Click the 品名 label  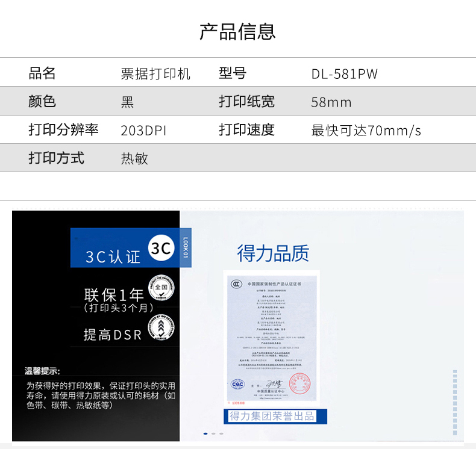(42, 73)
